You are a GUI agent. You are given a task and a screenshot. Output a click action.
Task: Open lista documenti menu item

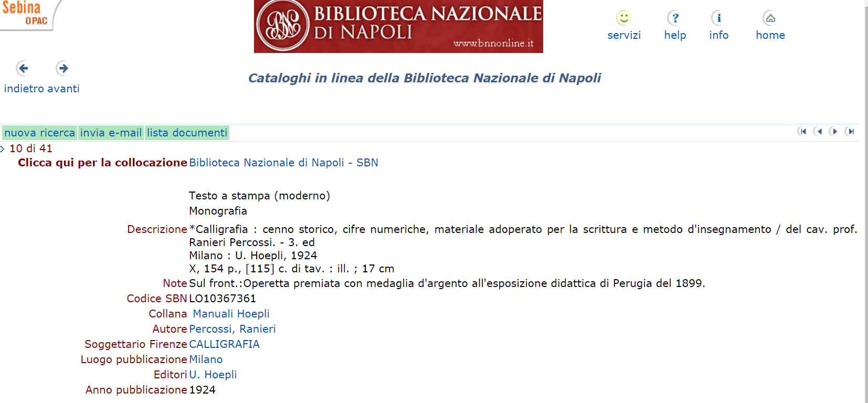click(x=187, y=133)
